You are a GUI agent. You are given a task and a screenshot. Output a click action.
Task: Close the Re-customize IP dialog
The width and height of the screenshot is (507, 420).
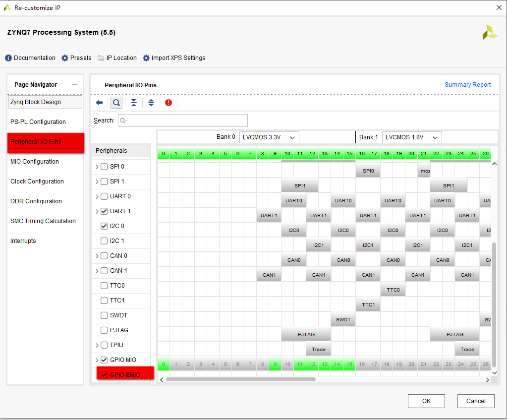pos(499,7)
